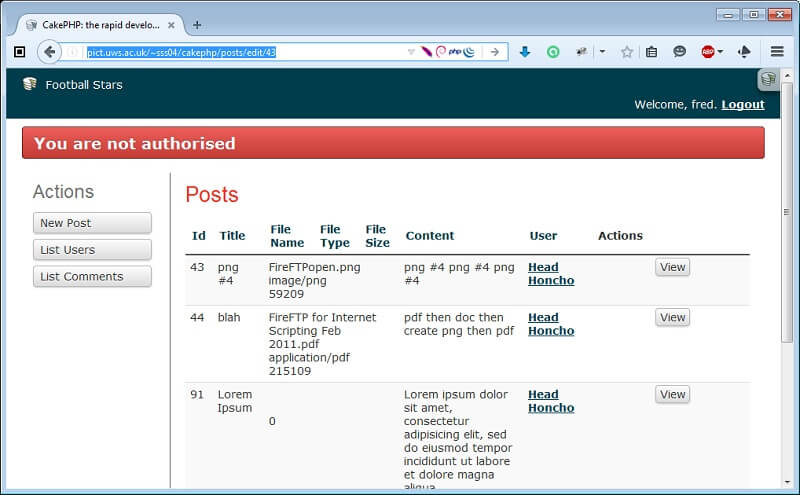Open Head Honcho user link for post 44
This screenshot has height=495, width=800.
551,324
